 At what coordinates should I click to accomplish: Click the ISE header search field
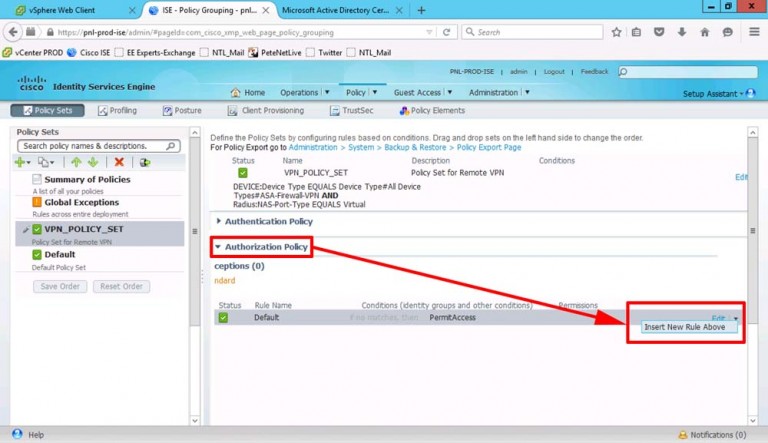pos(688,72)
